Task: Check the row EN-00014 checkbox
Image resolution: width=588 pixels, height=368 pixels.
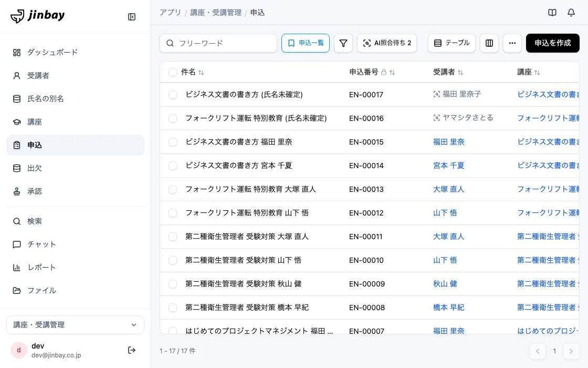Action: coord(173,166)
